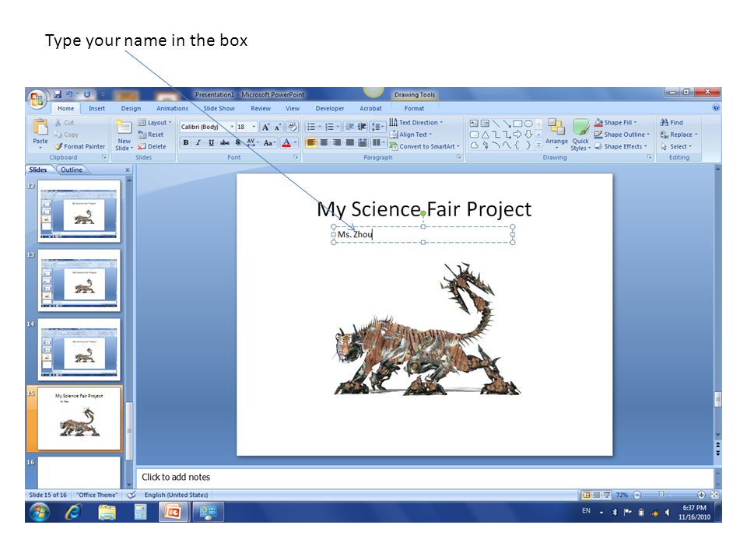This screenshot has height=560, width=747.
Task: Select slide 13 thumbnail
Action: click(79, 281)
